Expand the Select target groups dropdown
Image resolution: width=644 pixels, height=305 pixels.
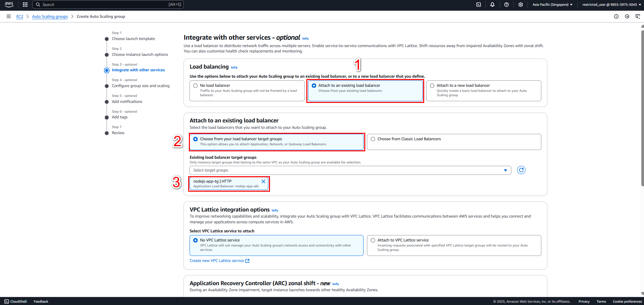(x=350, y=170)
